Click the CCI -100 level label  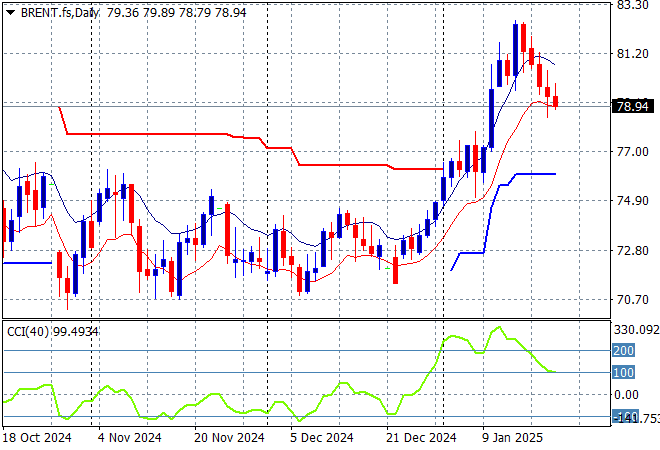(625, 417)
